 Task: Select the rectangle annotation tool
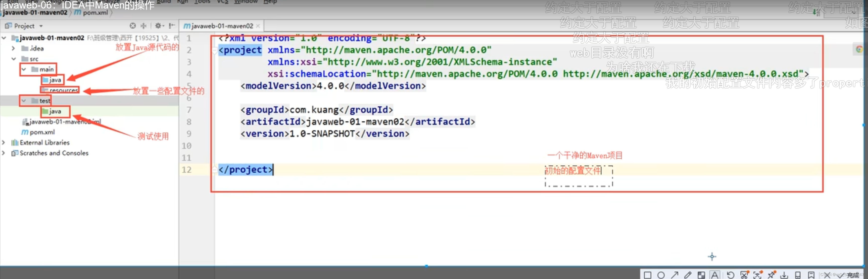pyautogui.click(x=647, y=275)
